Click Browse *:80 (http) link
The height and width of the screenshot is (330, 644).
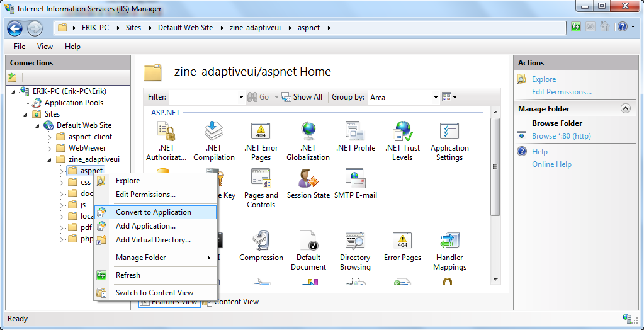(561, 136)
